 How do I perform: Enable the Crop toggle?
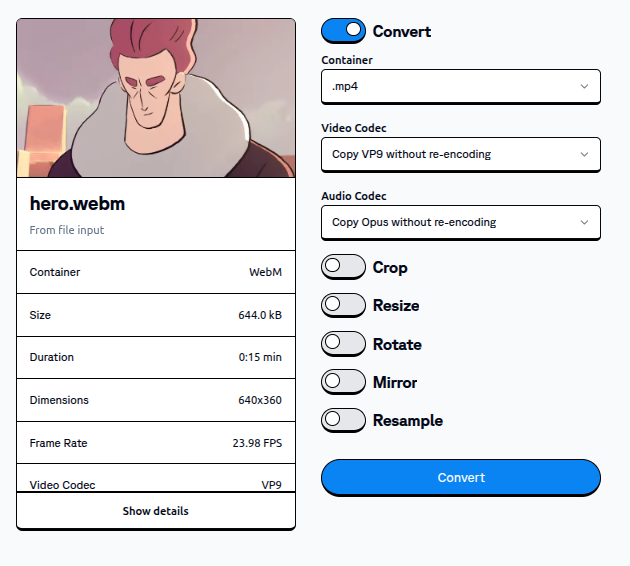[343, 267]
